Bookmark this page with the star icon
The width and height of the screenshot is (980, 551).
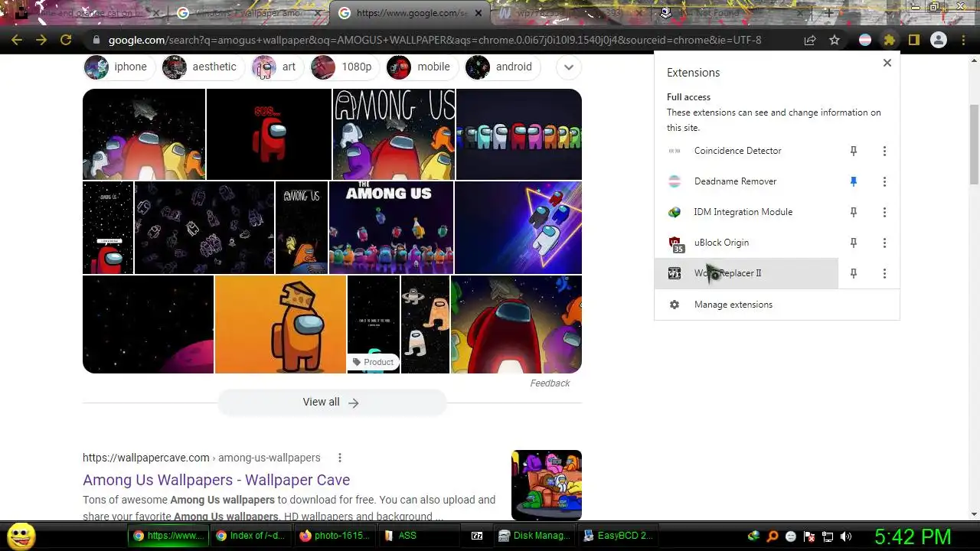(x=835, y=40)
